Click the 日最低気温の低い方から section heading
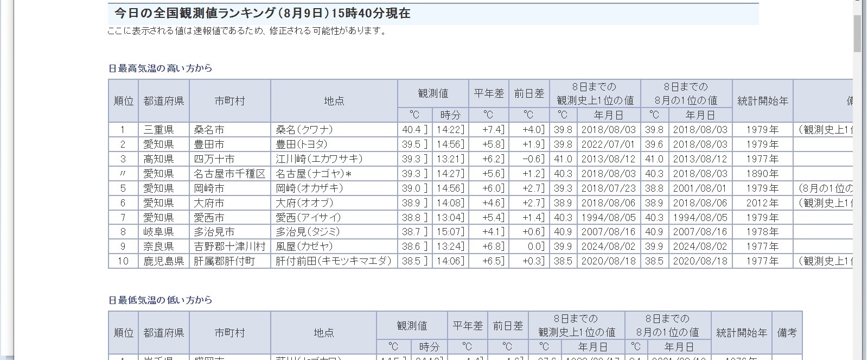 (161, 300)
